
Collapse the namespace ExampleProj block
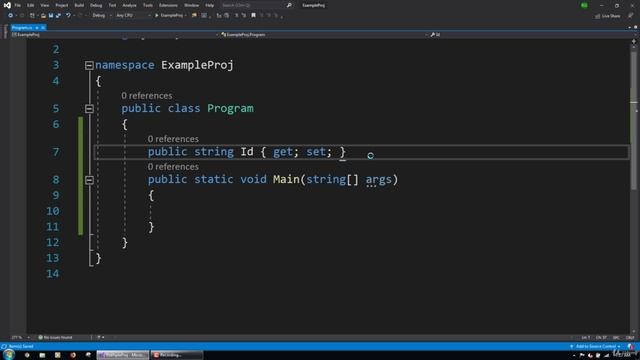pos(89,65)
